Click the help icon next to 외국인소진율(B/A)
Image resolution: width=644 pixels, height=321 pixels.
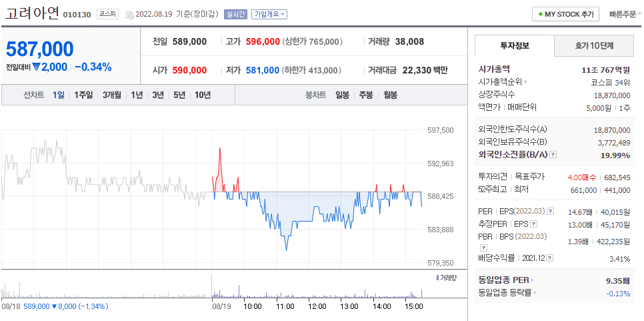(x=553, y=155)
